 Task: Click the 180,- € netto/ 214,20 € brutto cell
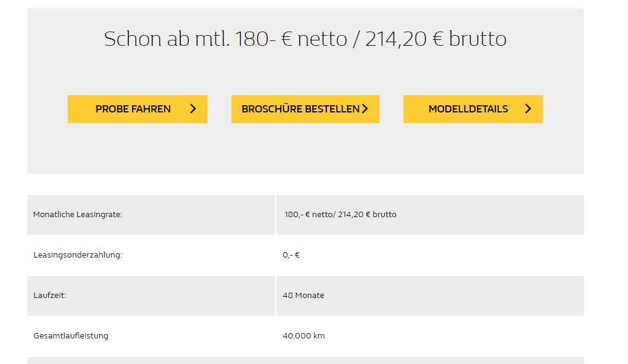click(x=430, y=215)
